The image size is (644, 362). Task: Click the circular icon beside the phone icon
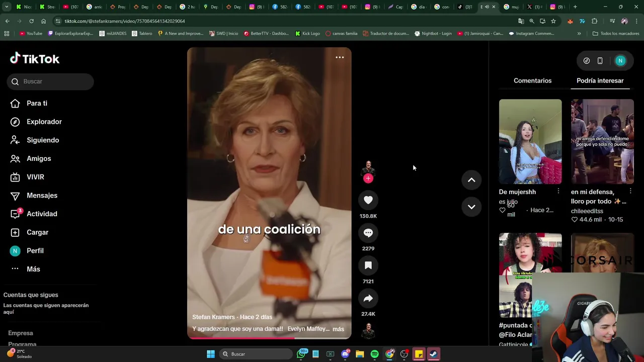pos(587,61)
